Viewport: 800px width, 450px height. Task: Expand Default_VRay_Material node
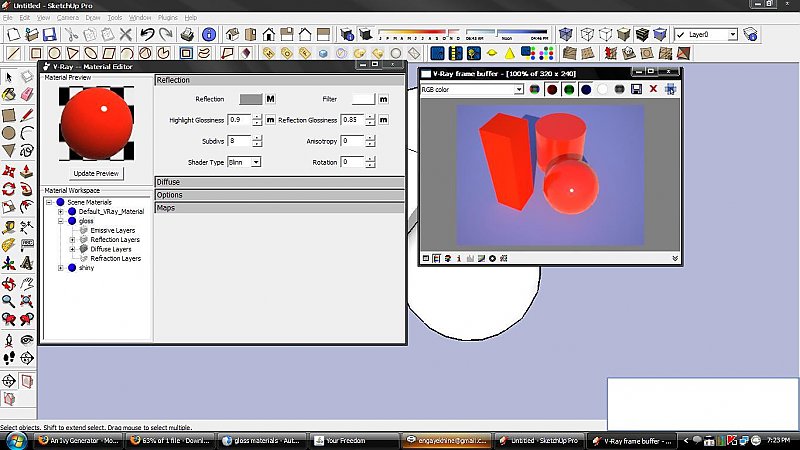[61, 212]
